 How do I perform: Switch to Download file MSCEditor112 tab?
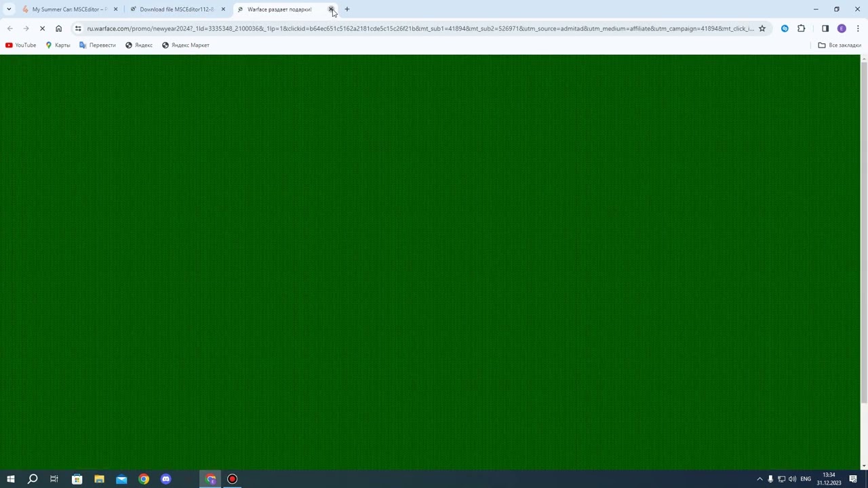click(x=178, y=9)
